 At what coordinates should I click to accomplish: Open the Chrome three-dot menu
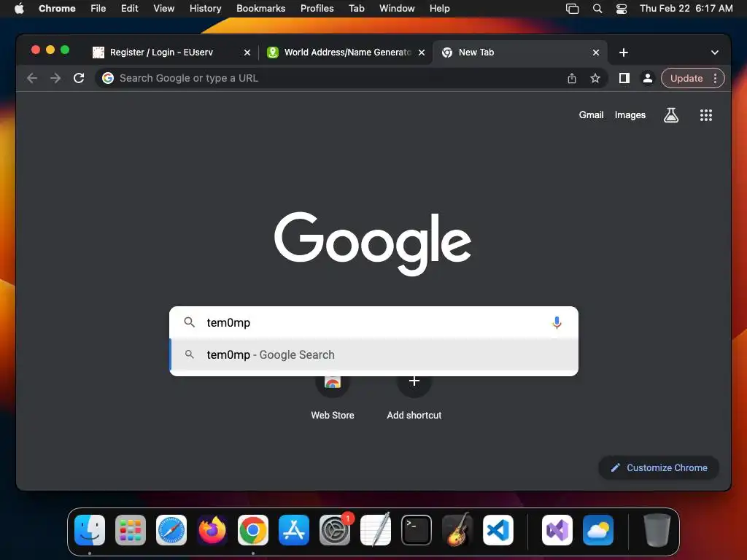click(x=715, y=78)
